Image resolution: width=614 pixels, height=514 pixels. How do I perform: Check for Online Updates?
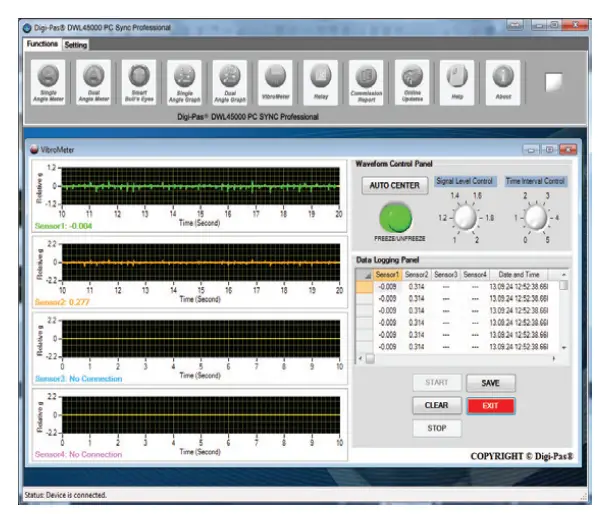coord(410,76)
